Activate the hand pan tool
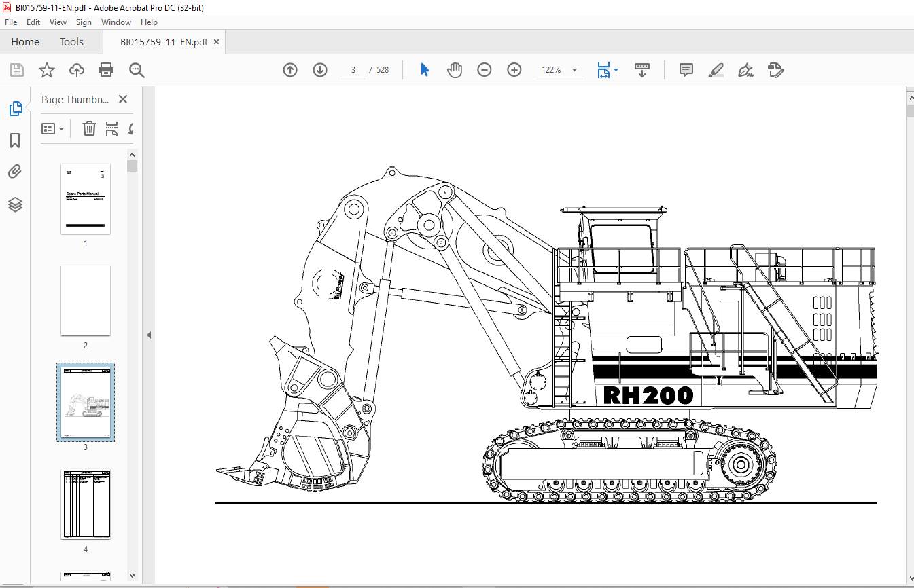 pyautogui.click(x=455, y=70)
